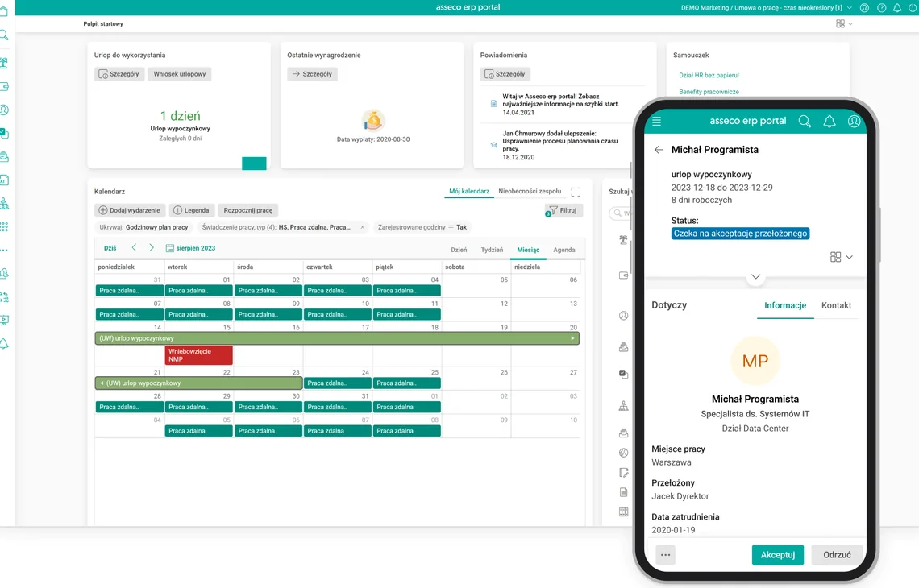Click the Rozpocznij pracę button
919x588 pixels.
[248, 210]
